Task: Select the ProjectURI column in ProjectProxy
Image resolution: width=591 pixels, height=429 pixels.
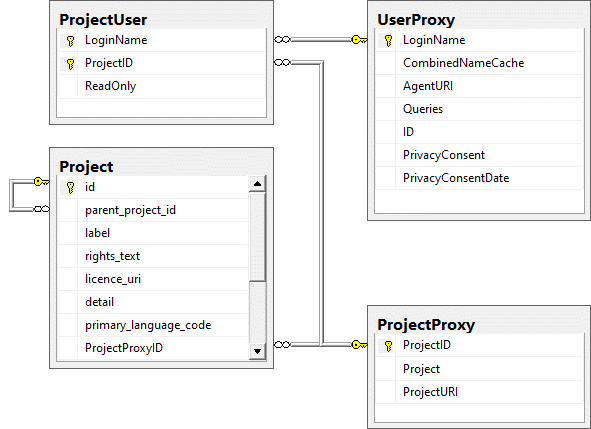Action: (479, 392)
